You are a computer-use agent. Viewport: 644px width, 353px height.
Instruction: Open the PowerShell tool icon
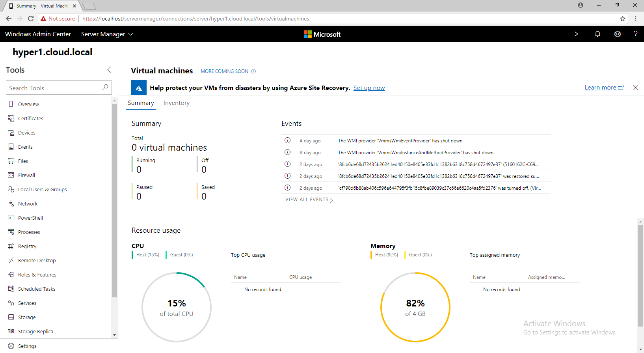tap(11, 218)
